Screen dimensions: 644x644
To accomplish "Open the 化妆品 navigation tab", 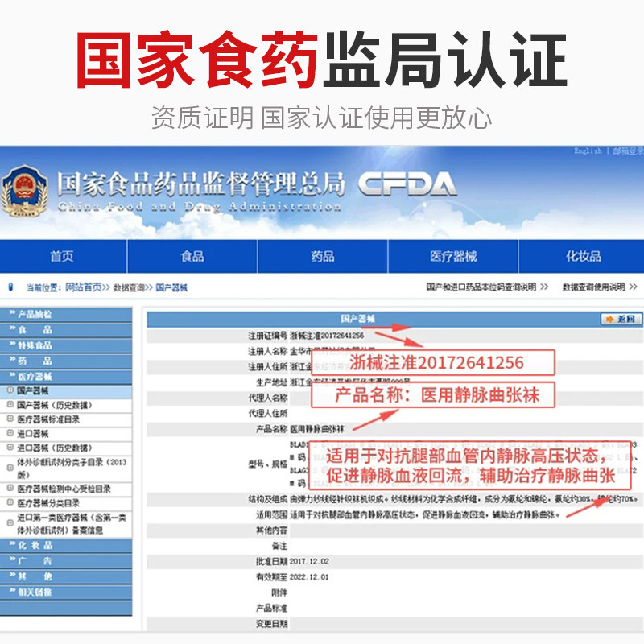I will (583, 256).
